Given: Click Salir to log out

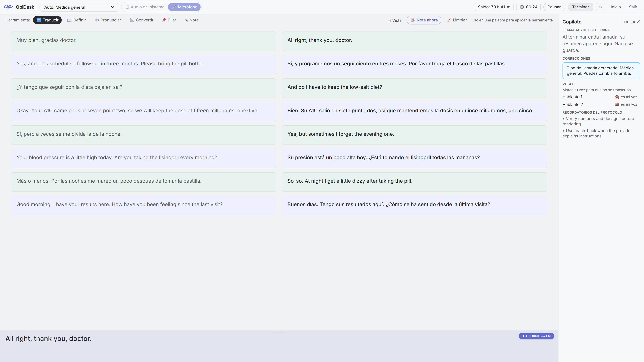Looking at the screenshot, I should click(x=633, y=7).
